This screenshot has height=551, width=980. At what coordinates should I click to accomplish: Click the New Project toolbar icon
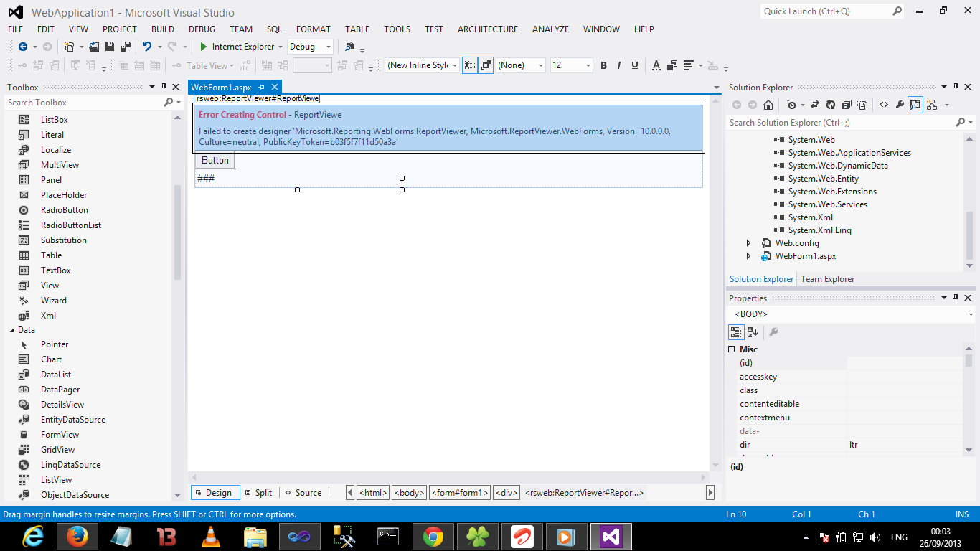point(70,47)
